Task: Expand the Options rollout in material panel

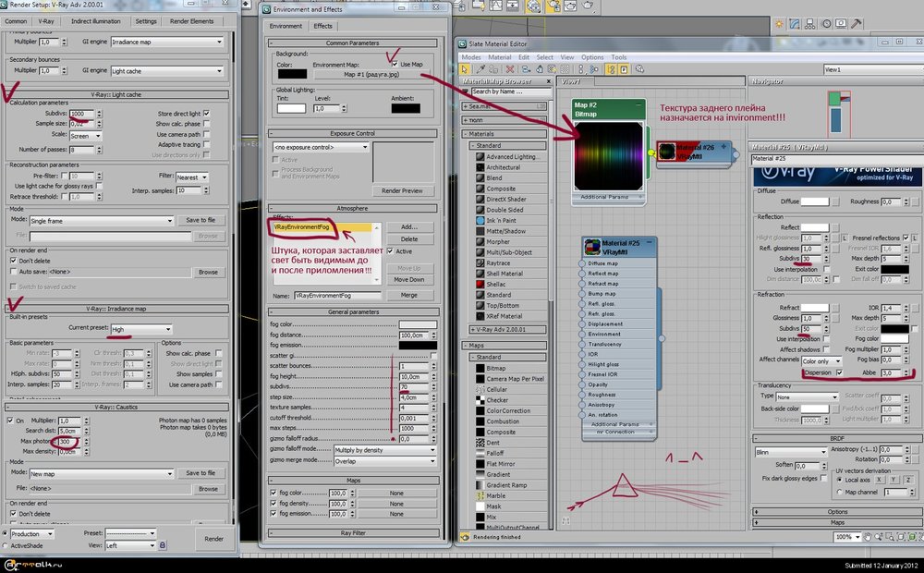Action: (x=837, y=511)
